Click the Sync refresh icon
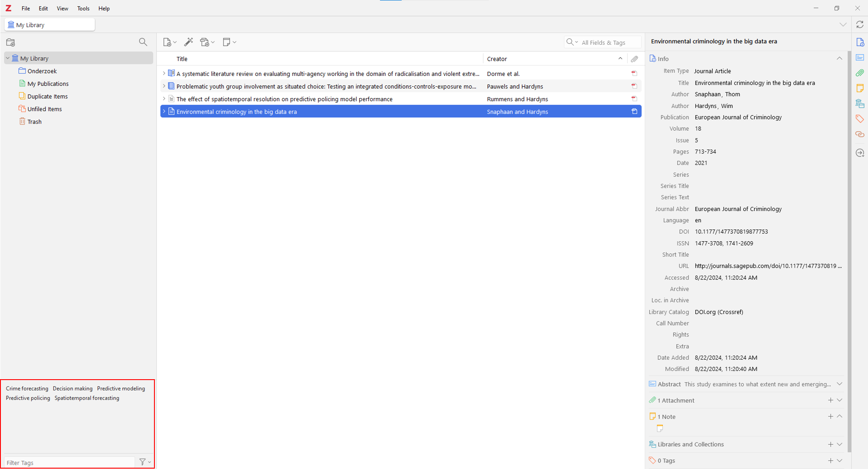This screenshot has height=469, width=868. (860, 25)
